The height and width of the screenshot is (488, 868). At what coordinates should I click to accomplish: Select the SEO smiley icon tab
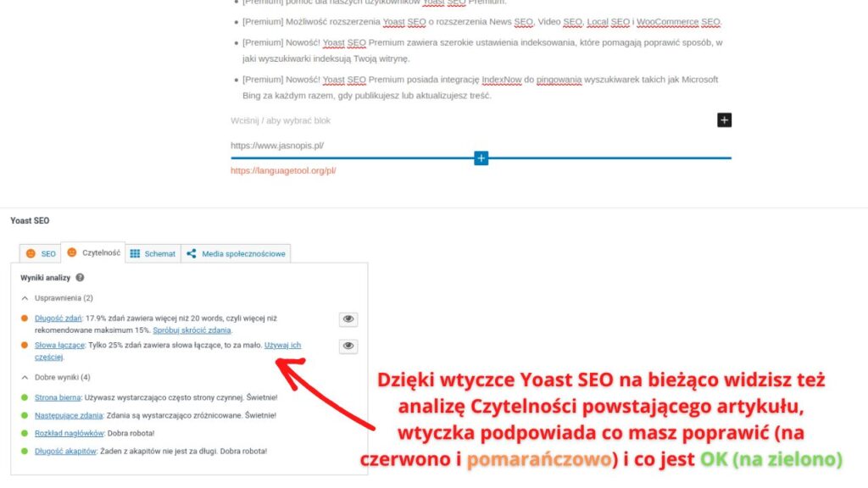click(31, 253)
